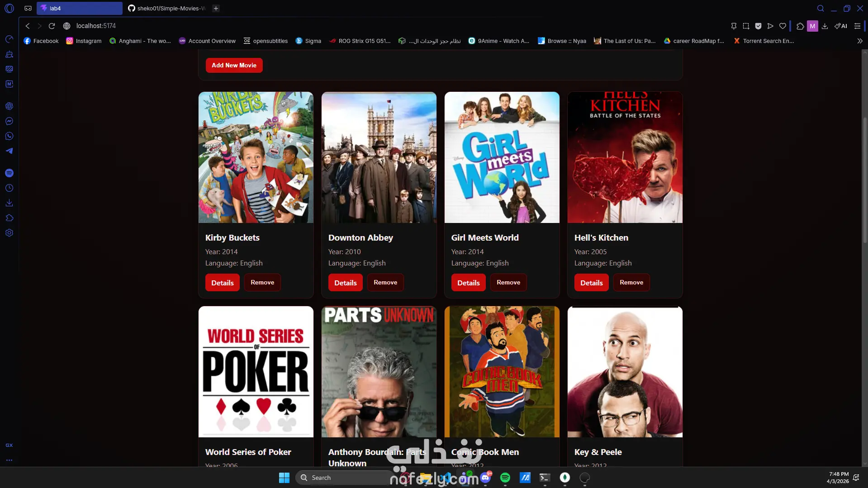Image resolution: width=868 pixels, height=488 pixels.
Task: Open the striped monitor icon in sidebar
Action: (9, 69)
